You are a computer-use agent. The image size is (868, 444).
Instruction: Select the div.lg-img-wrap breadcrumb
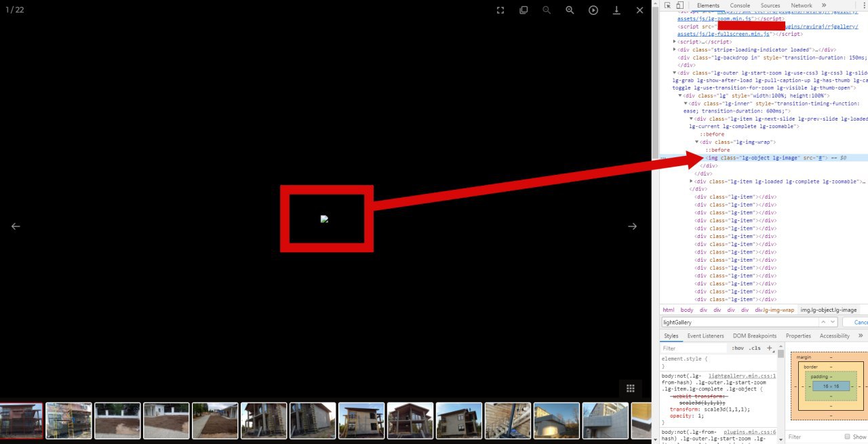[x=774, y=310]
